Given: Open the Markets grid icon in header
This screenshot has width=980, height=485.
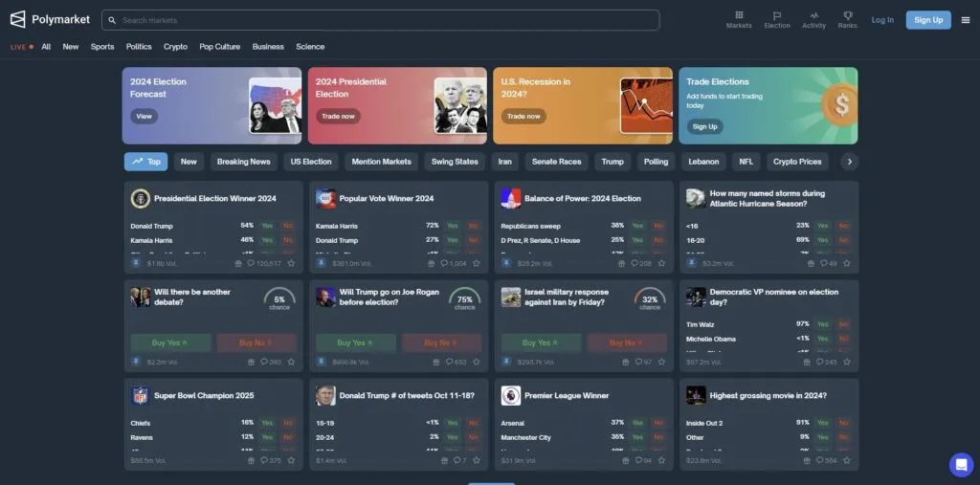Looking at the screenshot, I should pos(739,19).
